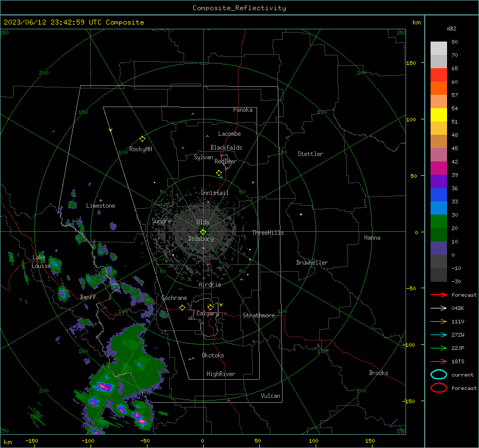Click the Didsbury label
This screenshot has width=479, height=448.
201,239
